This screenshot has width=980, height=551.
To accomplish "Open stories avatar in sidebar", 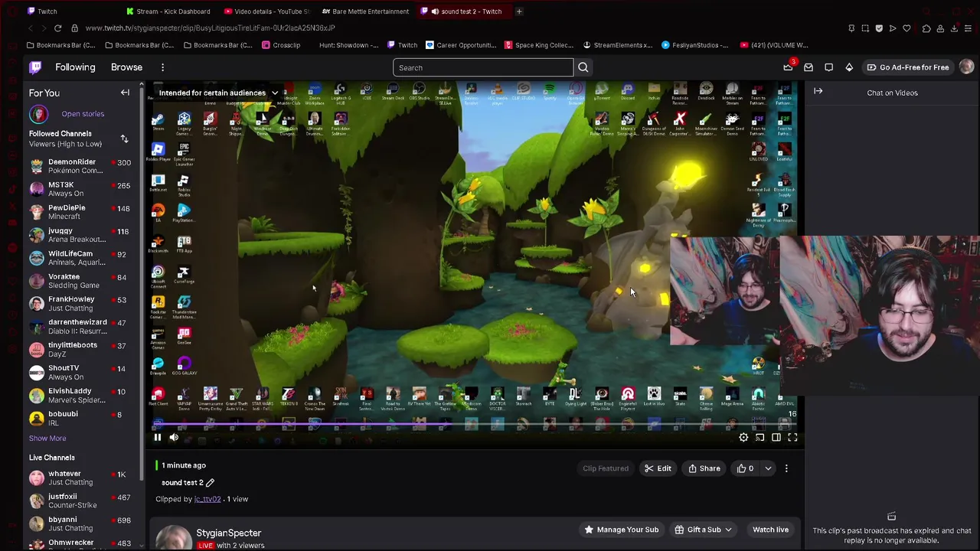I will [38, 114].
